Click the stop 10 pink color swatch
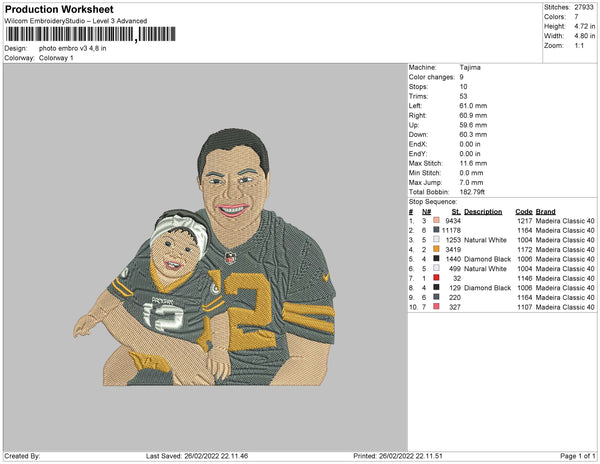Viewport: 600px width, 464px height. (x=436, y=306)
